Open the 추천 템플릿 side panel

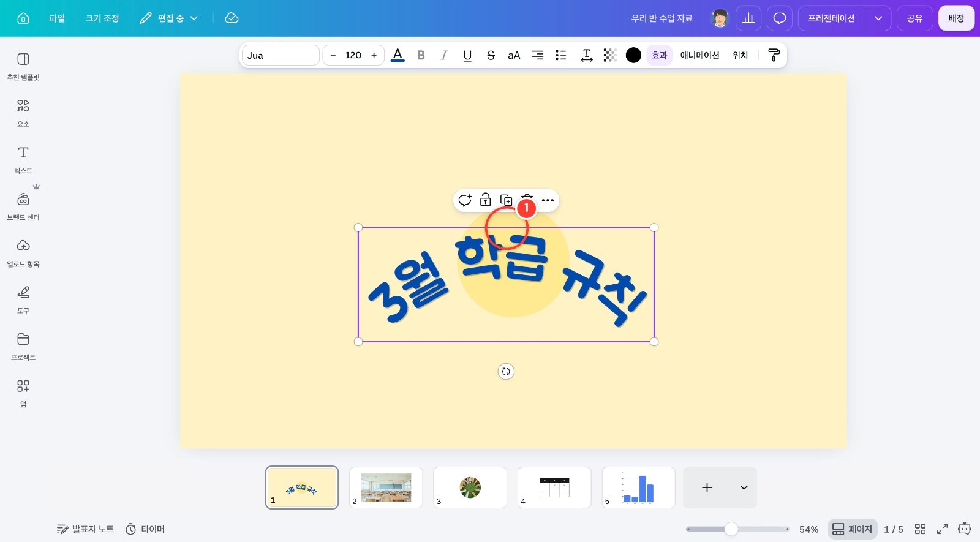pos(23,66)
